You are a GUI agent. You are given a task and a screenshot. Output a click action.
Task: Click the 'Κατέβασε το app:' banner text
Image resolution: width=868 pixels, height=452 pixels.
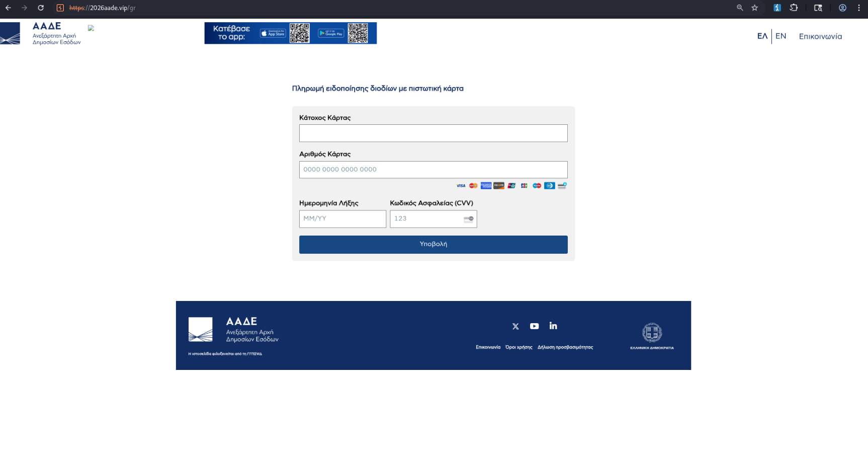231,33
